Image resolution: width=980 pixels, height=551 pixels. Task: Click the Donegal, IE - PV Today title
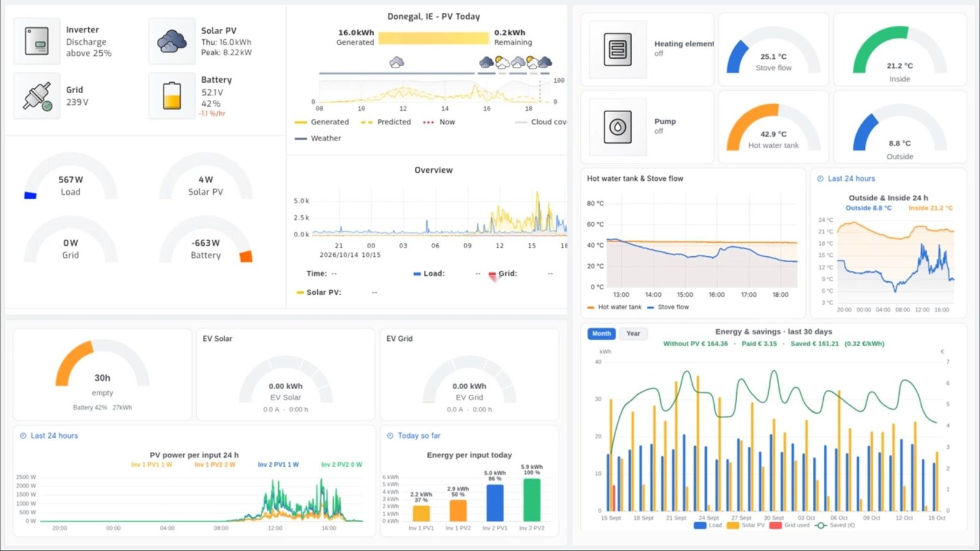(434, 17)
